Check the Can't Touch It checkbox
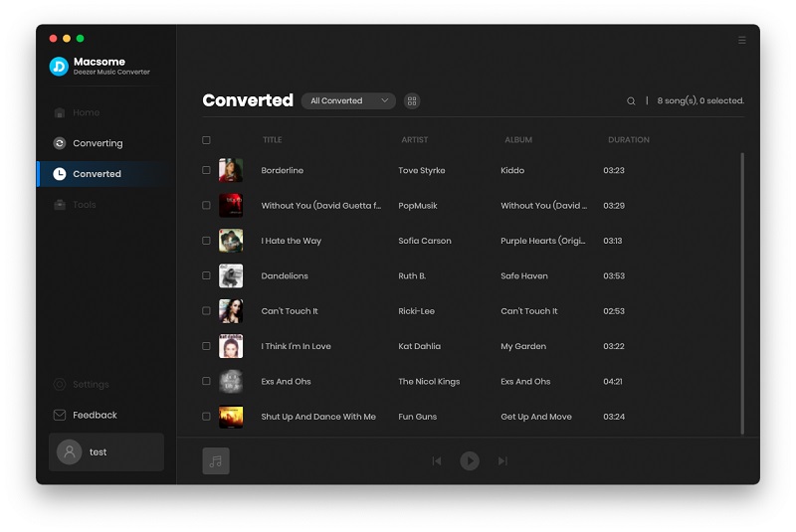 (206, 311)
